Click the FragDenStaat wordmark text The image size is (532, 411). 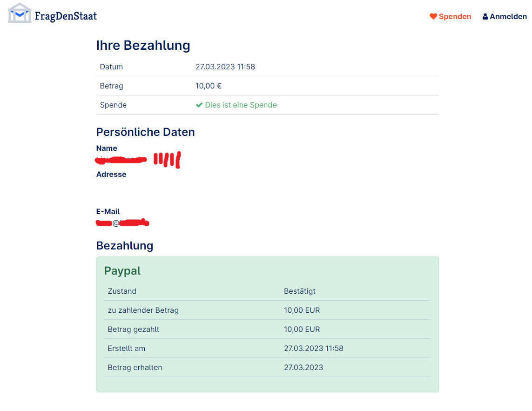coord(66,17)
